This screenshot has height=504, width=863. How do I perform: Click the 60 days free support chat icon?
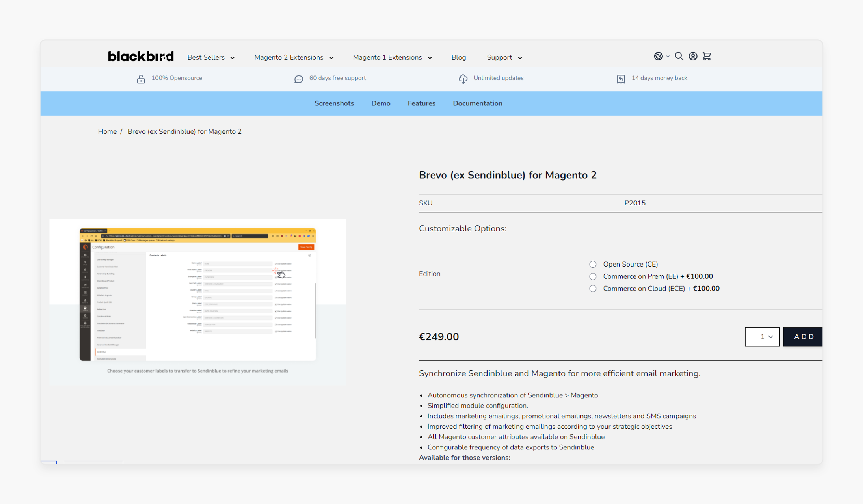coord(298,78)
